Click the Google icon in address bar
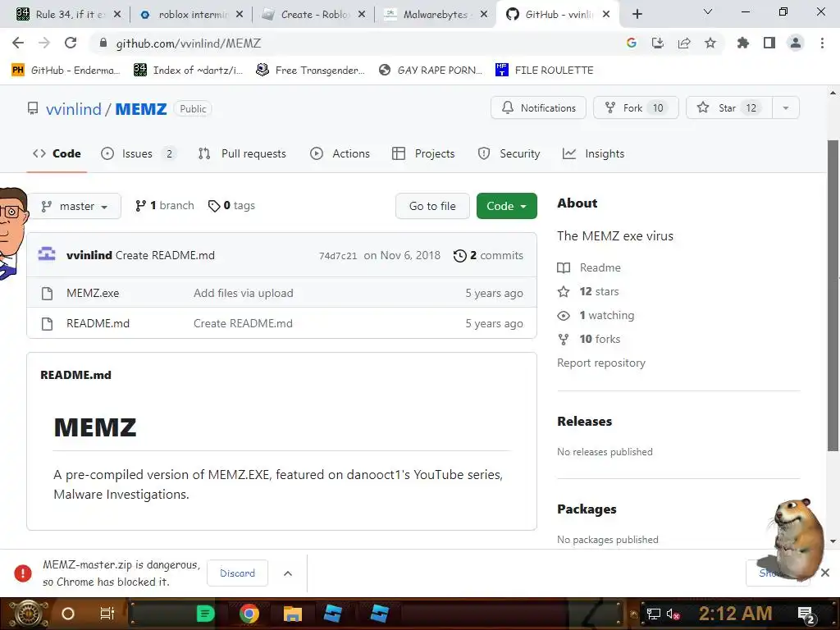The image size is (840, 630). [632, 43]
